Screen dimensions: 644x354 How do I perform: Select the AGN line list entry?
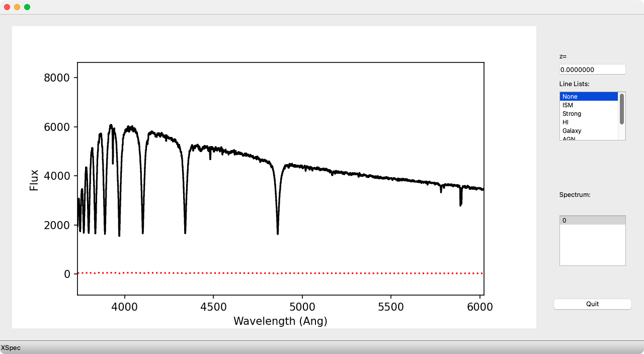click(589, 138)
